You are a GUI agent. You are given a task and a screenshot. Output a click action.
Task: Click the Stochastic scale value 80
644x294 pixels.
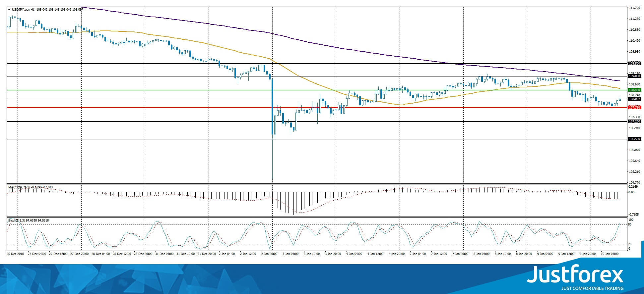point(630,224)
